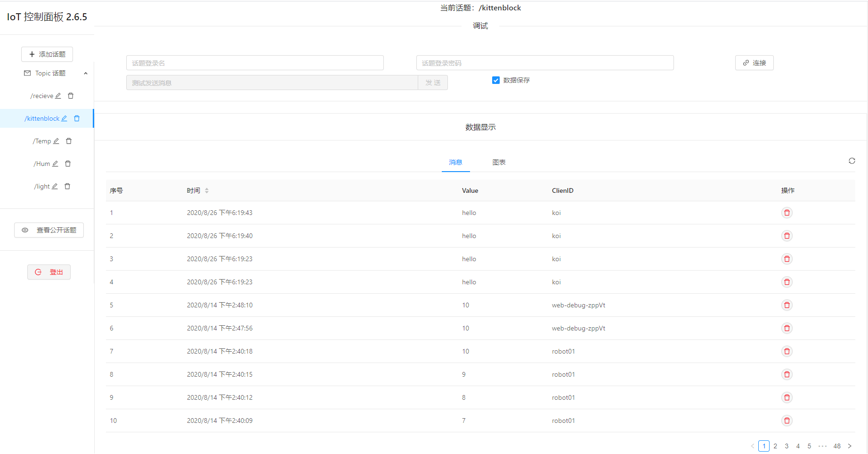Delete message row 4
This screenshot has height=454, width=868.
[787, 282]
